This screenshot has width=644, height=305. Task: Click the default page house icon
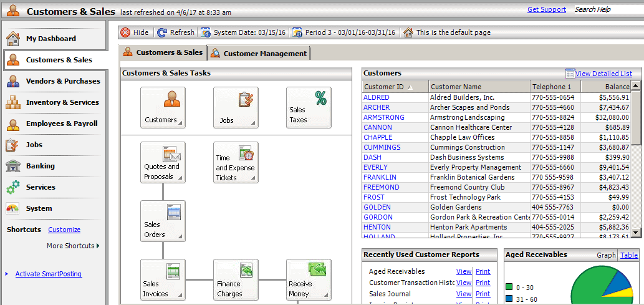click(408, 32)
